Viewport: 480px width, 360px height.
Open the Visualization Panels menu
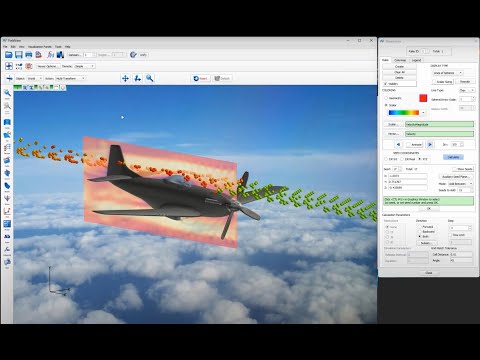(x=40, y=47)
